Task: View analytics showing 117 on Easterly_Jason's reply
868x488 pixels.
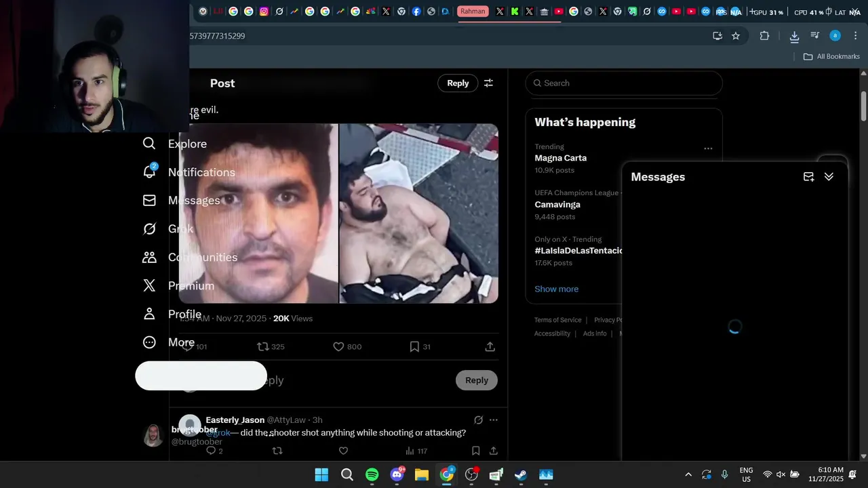Action: coord(416,451)
